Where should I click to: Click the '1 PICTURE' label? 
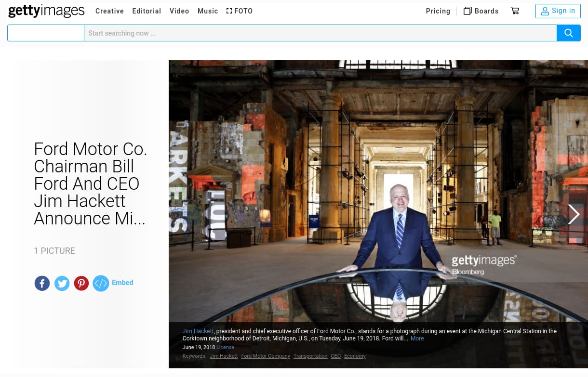(x=54, y=251)
